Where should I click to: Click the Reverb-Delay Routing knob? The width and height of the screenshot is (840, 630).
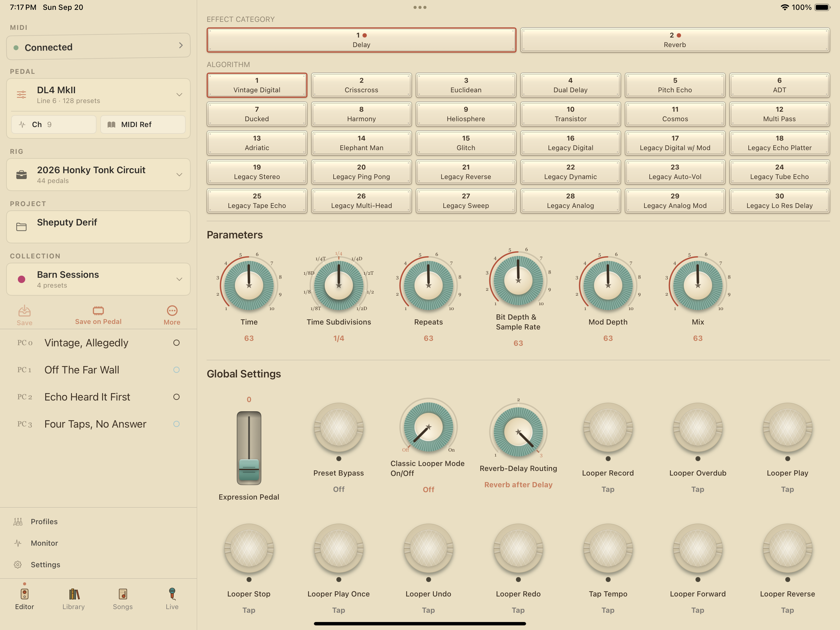coord(518,432)
